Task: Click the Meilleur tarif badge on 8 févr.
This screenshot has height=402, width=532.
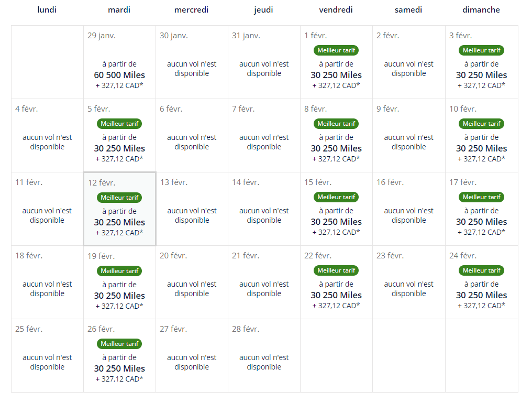Action: point(336,124)
